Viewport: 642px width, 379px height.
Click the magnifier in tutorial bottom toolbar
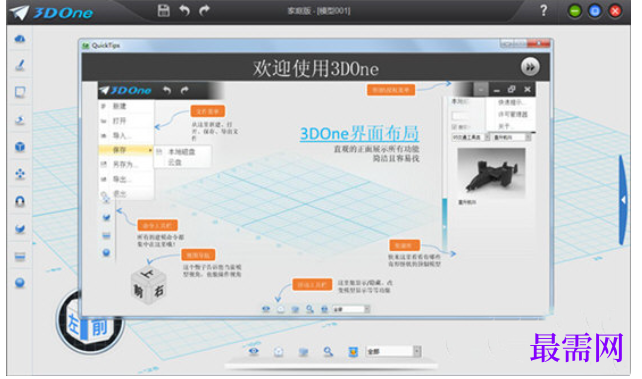(x=310, y=309)
